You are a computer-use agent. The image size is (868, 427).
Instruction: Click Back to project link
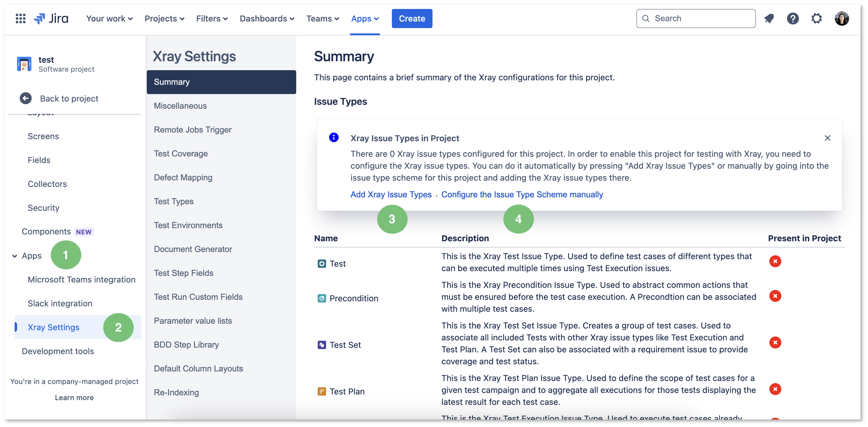69,98
